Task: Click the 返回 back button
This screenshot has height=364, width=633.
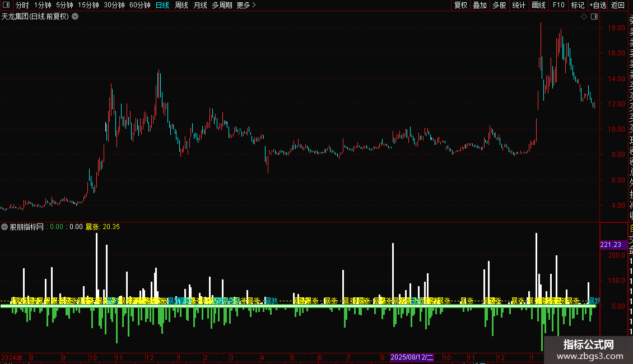Action: [618, 5]
